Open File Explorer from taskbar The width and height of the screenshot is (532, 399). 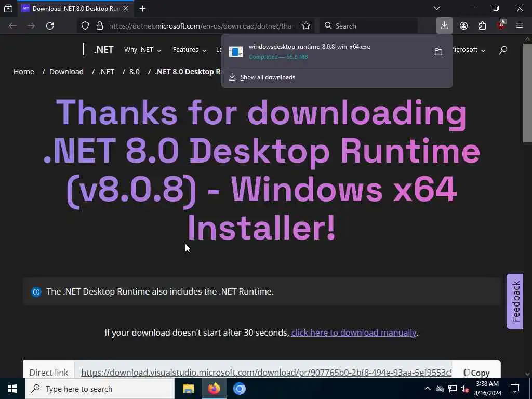tap(188, 389)
